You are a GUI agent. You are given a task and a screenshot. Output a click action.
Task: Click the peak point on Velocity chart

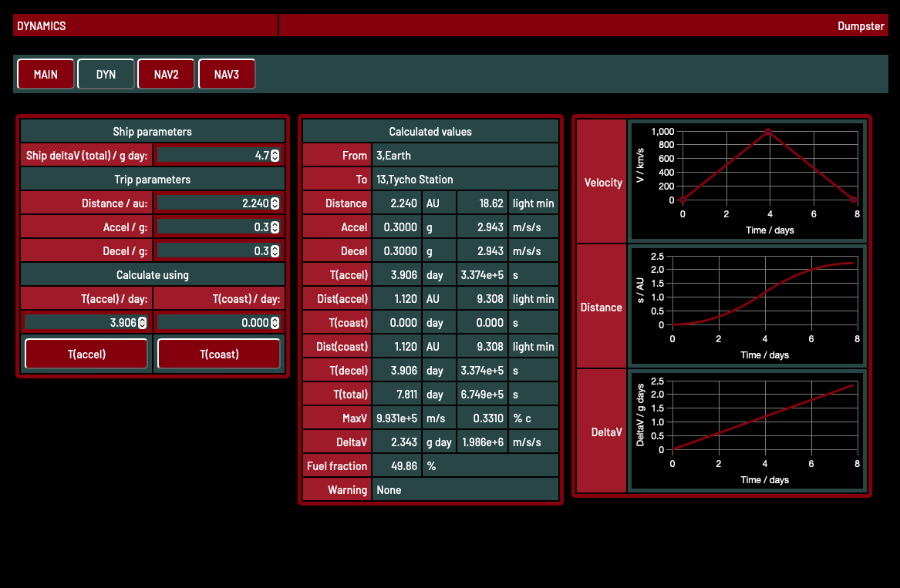768,131
